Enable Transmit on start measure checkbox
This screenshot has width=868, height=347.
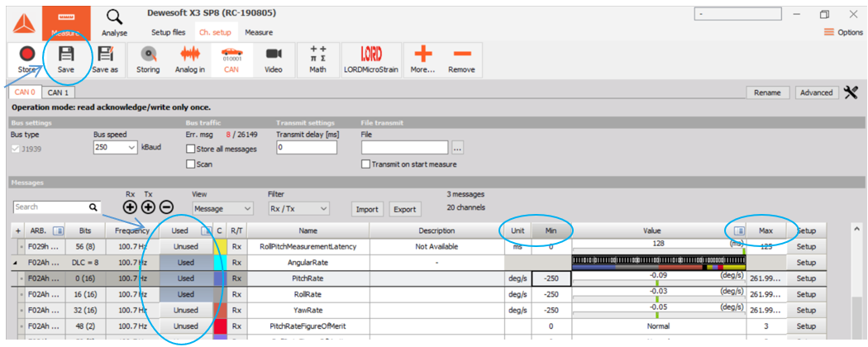(x=365, y=164)
